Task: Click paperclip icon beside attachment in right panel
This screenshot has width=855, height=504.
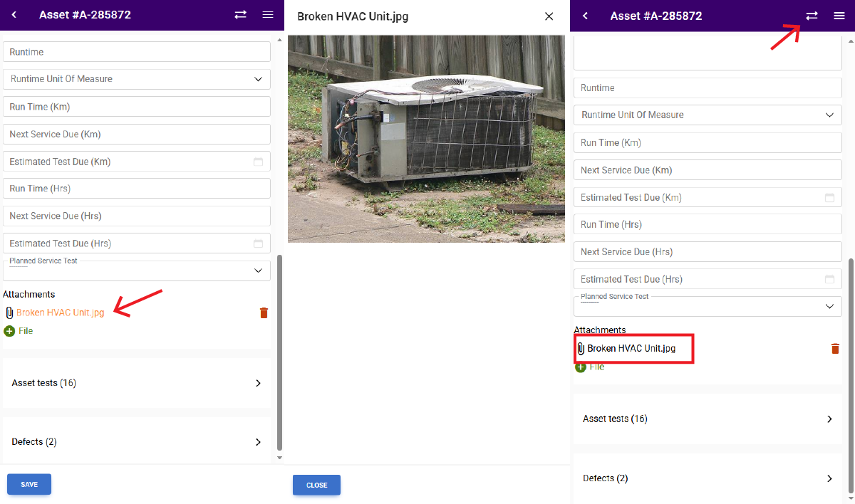Action: [x=581, y=349]
